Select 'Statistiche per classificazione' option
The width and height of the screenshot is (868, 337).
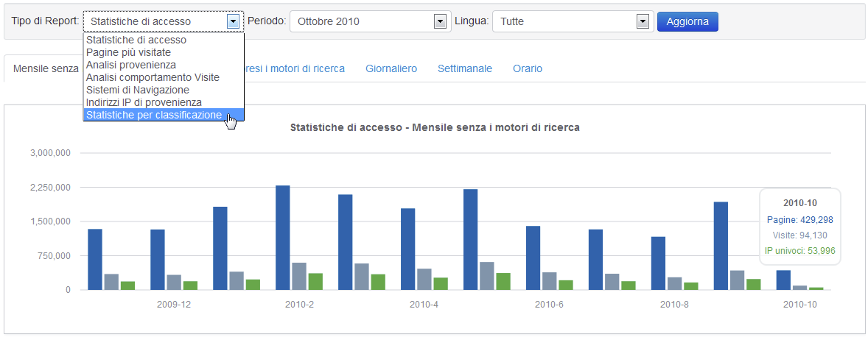[x=164, y=115]
